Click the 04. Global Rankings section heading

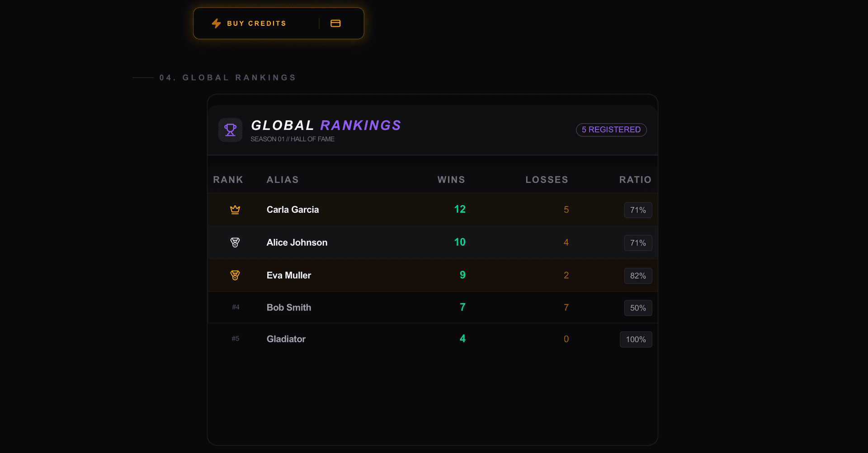click(228, 78)
